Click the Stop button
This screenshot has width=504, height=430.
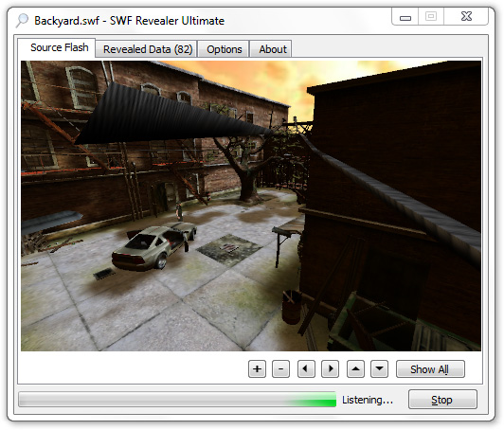point(442,400)
